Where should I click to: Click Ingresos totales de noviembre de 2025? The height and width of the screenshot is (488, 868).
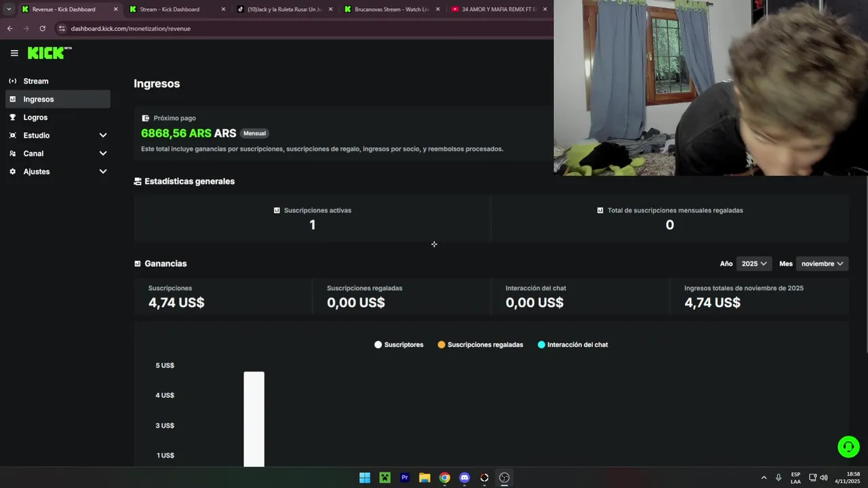click(744, 288)
